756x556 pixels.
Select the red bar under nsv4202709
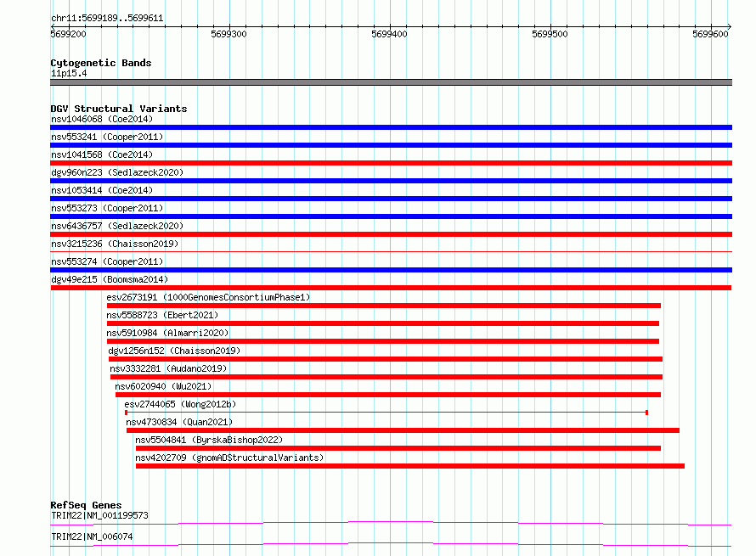click(410, 466)
